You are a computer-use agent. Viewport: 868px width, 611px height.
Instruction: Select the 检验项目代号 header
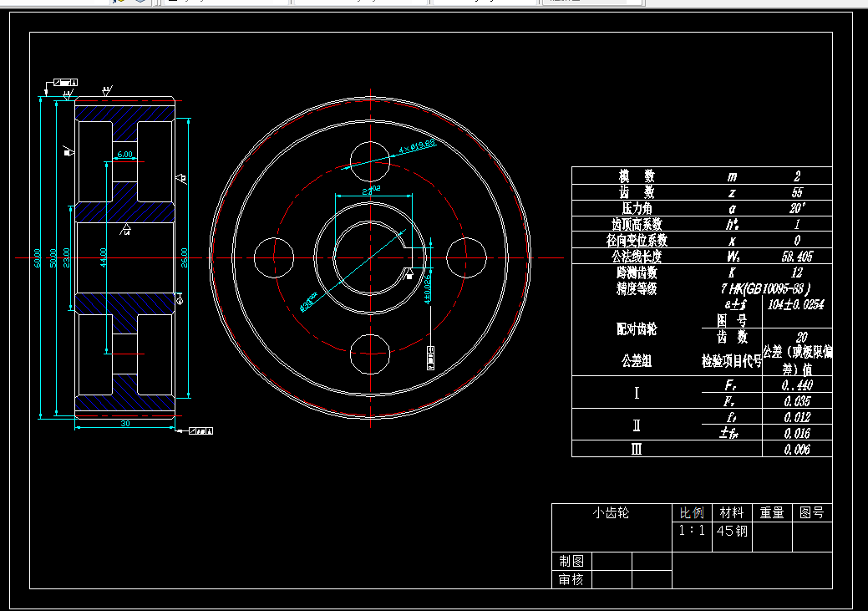(x=732, y=361)
